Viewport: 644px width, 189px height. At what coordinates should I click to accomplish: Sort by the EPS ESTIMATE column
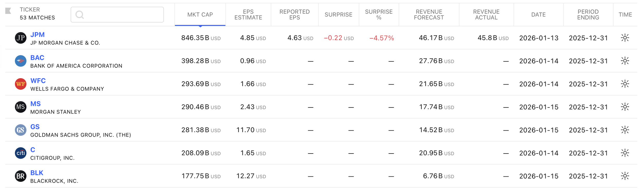[x=248, y=15]
